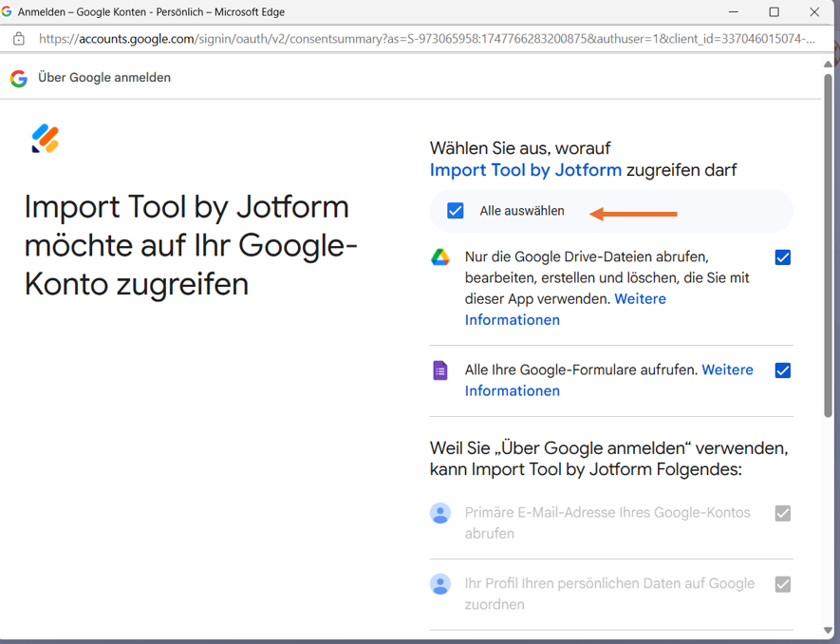The width and height of the screenshot is (840, 644).
Task: Click the Alle auswählen label
Action: pyautogui.click(x=522, y=211)
